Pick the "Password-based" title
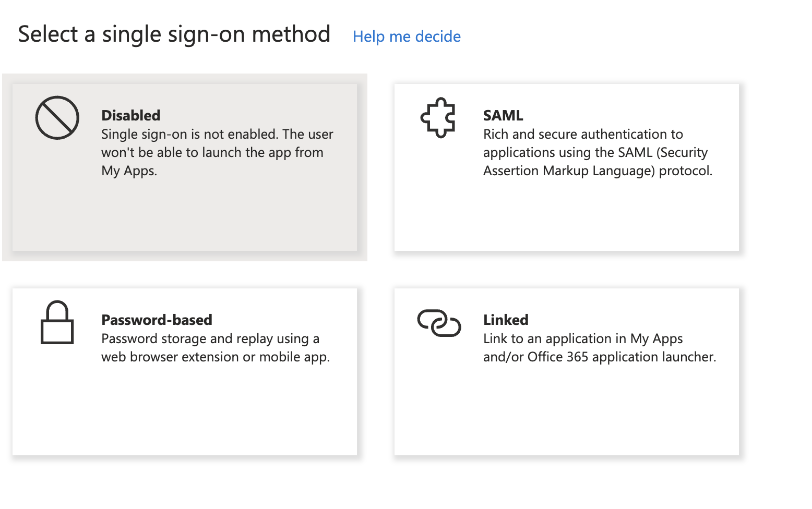 (x=157, y=320)
